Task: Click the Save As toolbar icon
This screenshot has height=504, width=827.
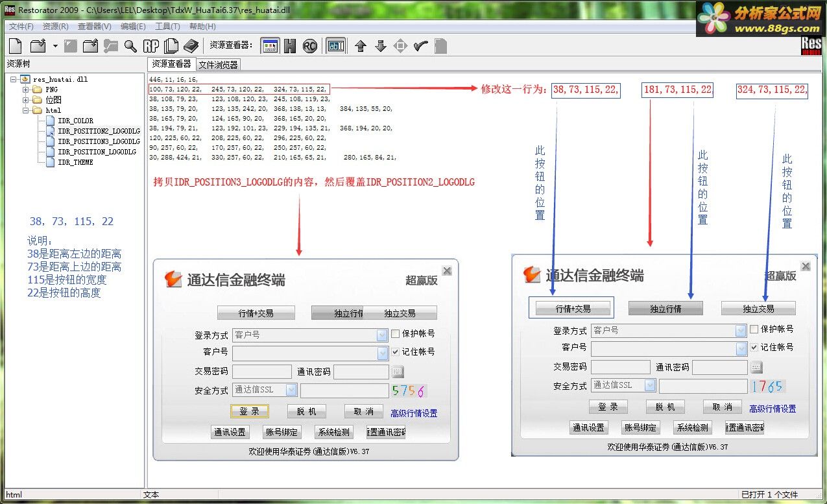Action: click(x=90, y=46)
